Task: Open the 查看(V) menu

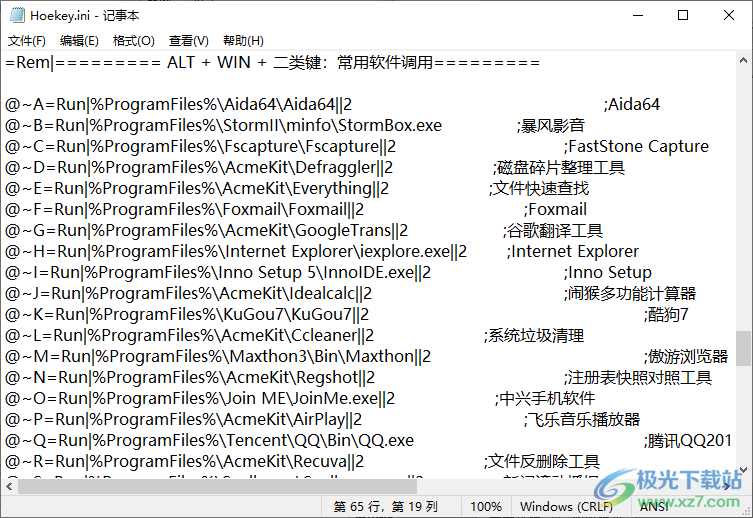Action: 188,41
